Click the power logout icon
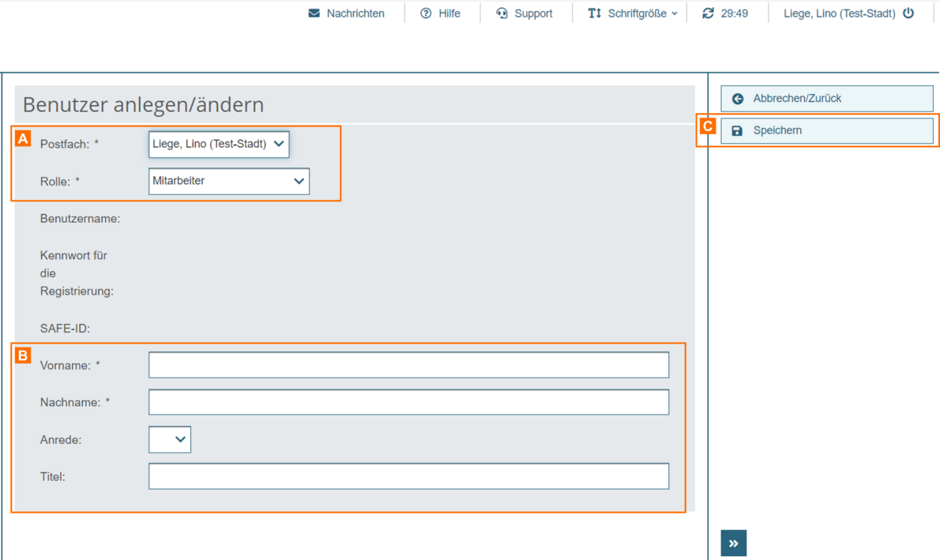 tap(909, 13)
